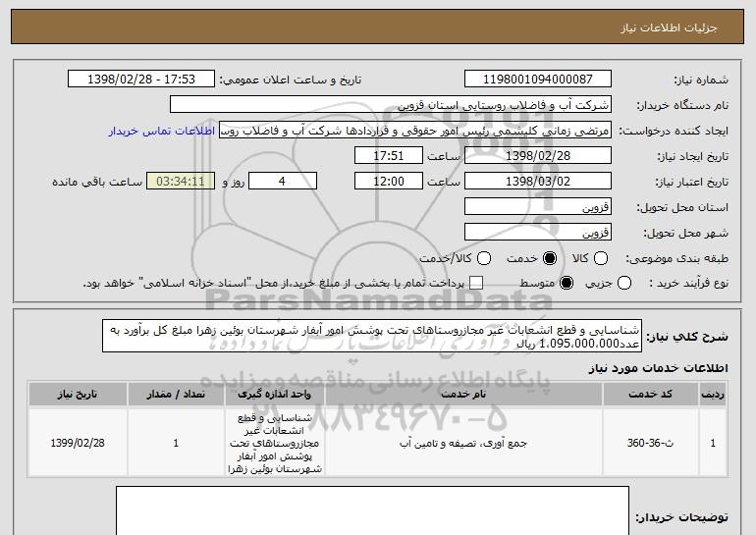Click the کد خدمت column header

coord(650,395)
